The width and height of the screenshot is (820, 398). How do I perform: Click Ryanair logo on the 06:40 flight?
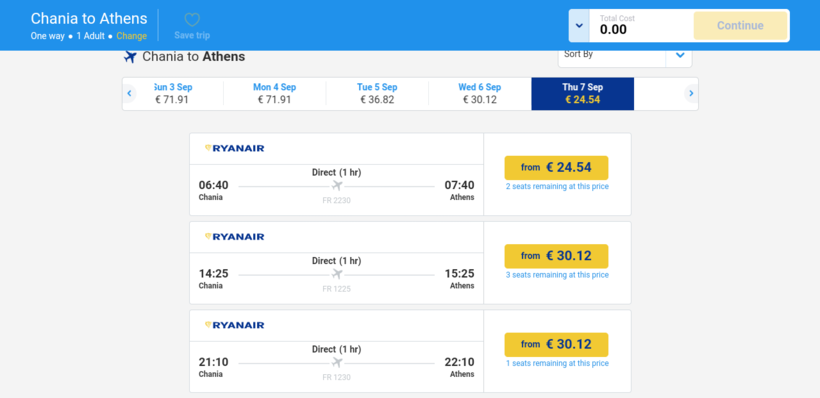click(x=234, y=149)
